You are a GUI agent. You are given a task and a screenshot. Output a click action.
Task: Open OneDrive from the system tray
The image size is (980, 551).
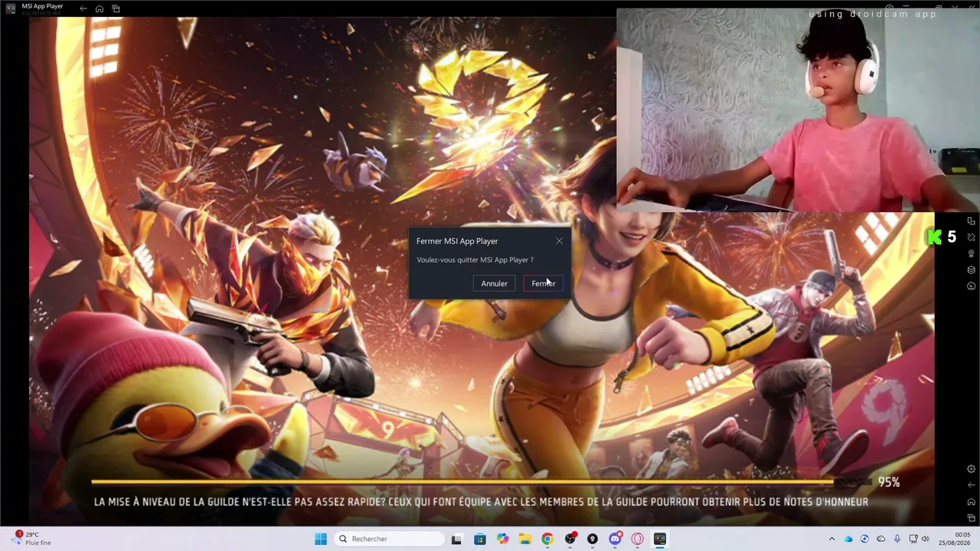click(848, 539)
